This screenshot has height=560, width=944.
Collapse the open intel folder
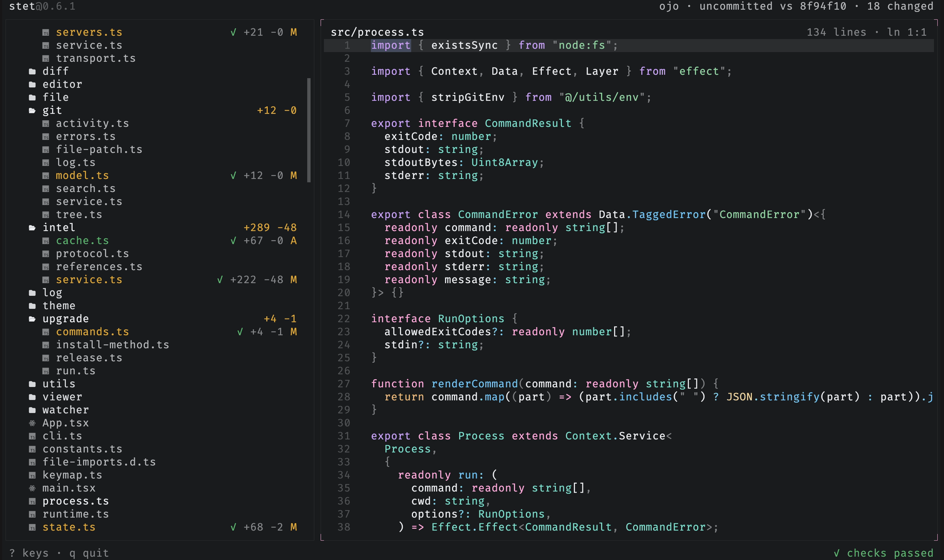tap(32, 228)
